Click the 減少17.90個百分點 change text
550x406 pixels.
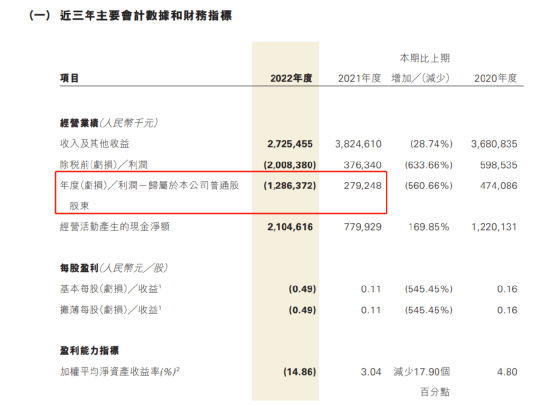(x=422, y=382)
